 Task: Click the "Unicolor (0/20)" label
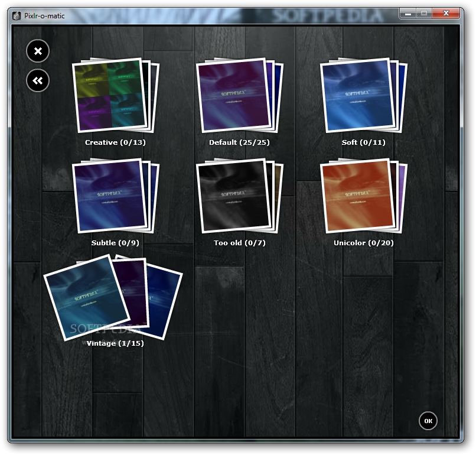(x=364, y=243)
